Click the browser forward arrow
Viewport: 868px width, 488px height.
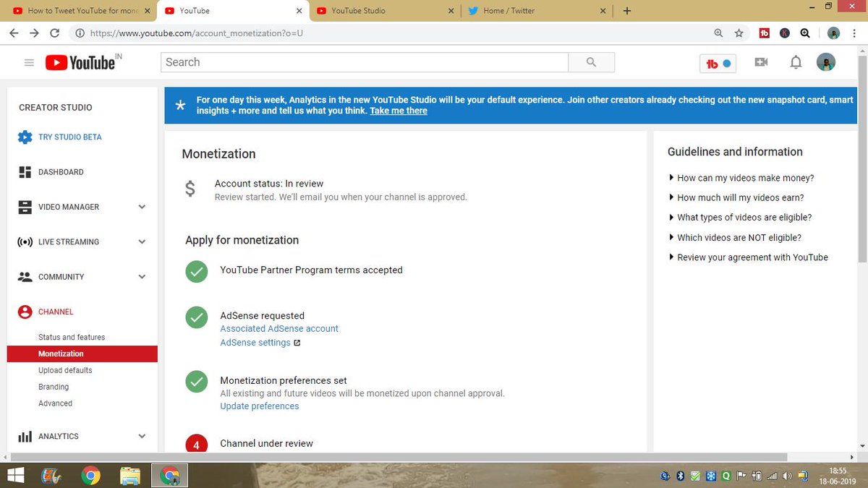click(x=34, y=33)
